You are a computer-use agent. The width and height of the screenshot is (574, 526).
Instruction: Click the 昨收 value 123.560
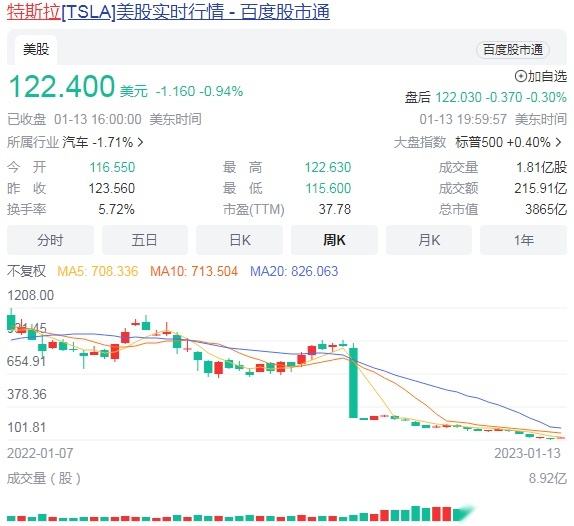point(112,188)
